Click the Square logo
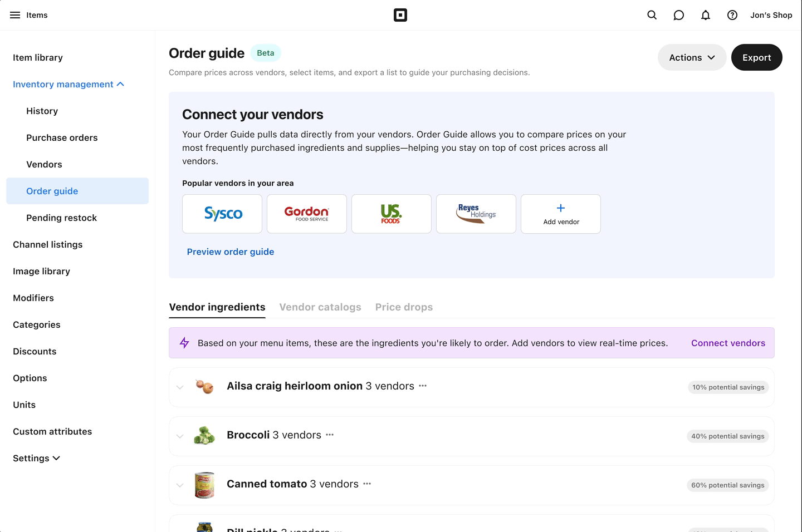The image size is (802, 532). pyautogui.click(x=400, y=15)
